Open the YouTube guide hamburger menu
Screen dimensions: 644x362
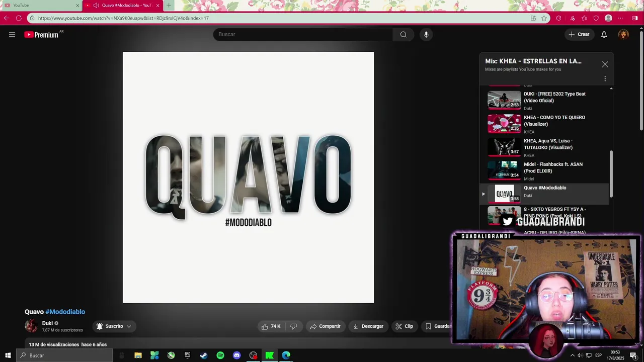point(12,34)
